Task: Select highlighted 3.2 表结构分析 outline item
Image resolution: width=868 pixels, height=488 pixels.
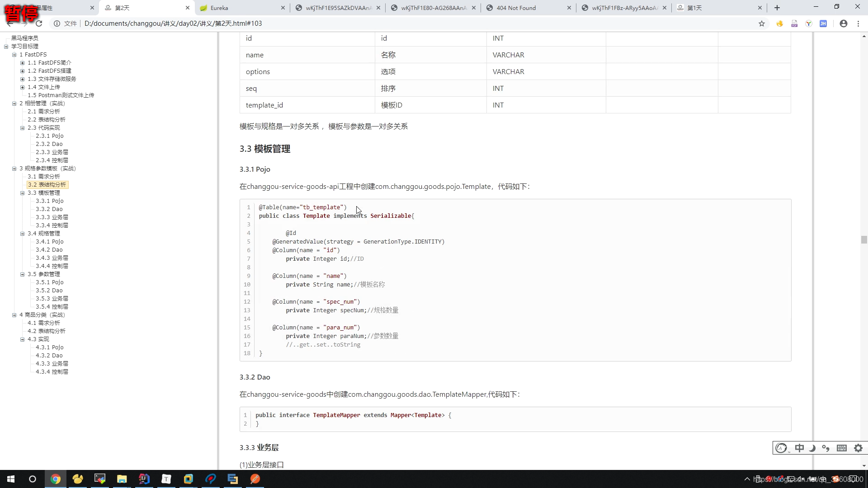Action: 47,185
